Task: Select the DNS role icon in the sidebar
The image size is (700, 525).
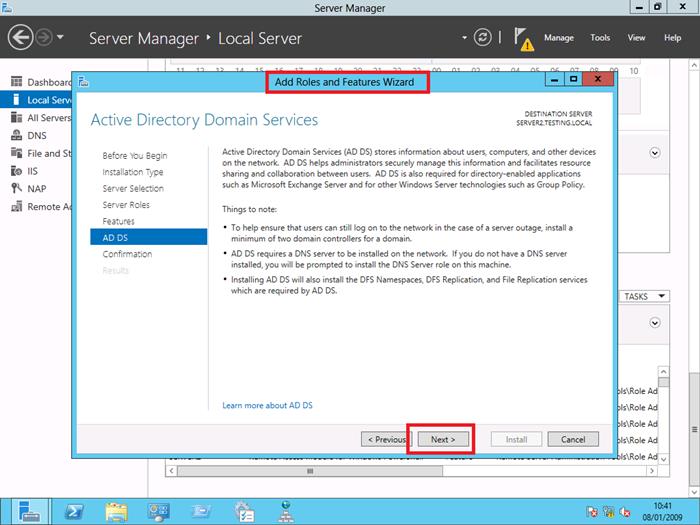Action: coord(17,135)
